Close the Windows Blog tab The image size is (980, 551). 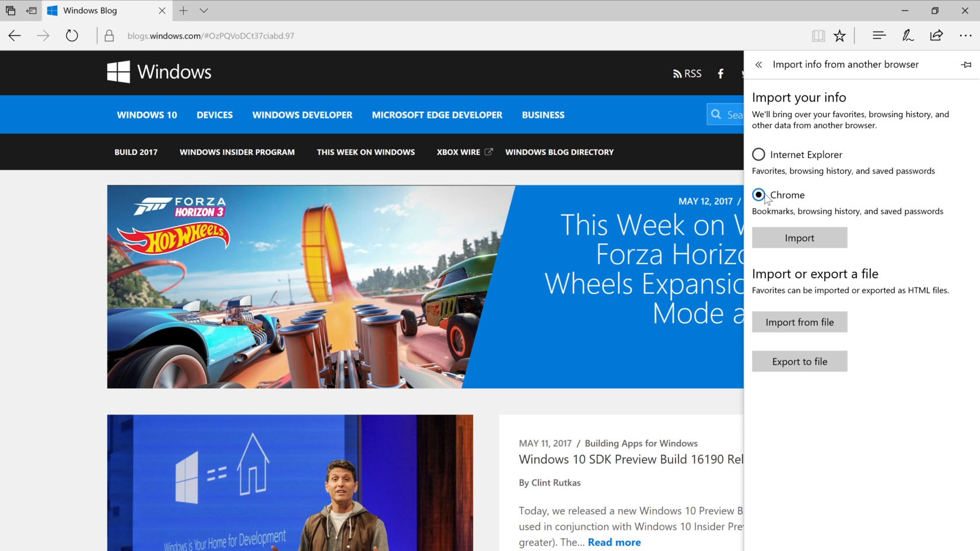click(162, 10)
